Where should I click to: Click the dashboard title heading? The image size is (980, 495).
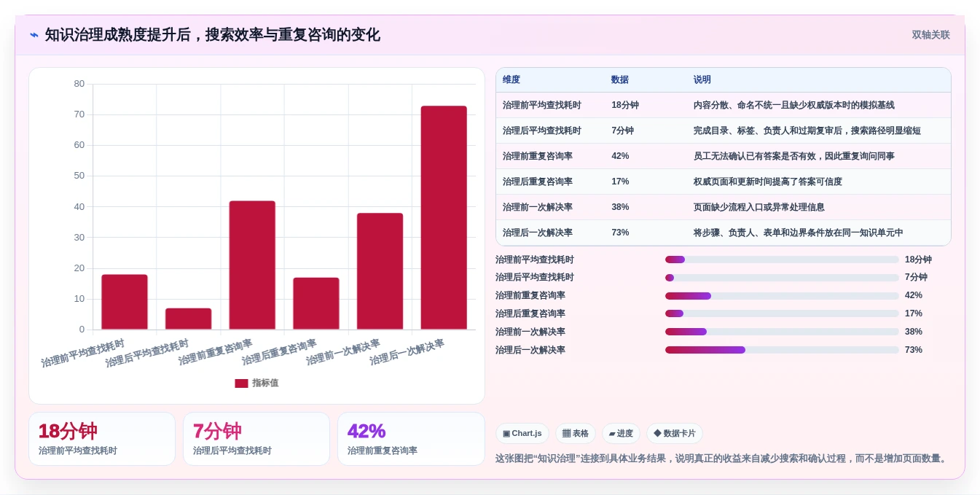[212, 35]
